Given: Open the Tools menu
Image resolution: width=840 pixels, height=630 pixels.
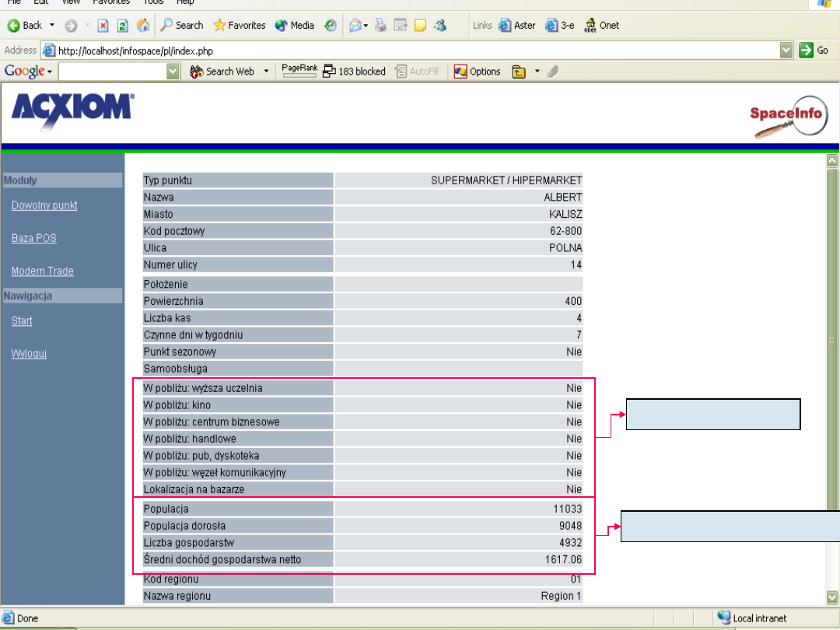Looking at the screenshot, I should pyautogui.click(x=153, y=2).
